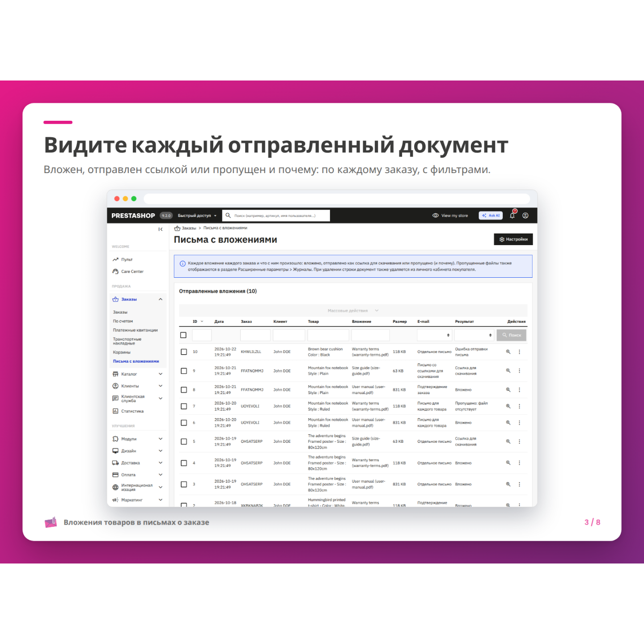Open the E-mail filter dropdown
This screenshot has height=644, width=644.
click(x=435, y=335)
